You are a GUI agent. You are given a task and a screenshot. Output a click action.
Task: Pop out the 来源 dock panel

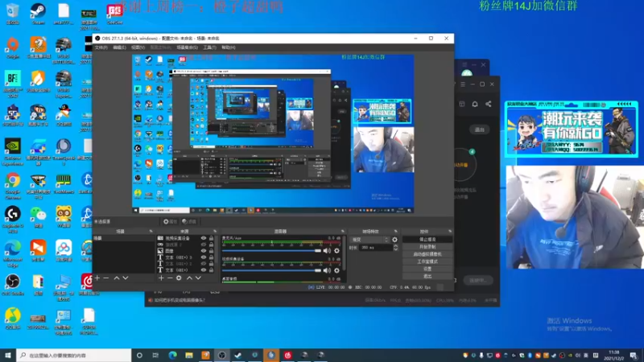coord(214,232)
